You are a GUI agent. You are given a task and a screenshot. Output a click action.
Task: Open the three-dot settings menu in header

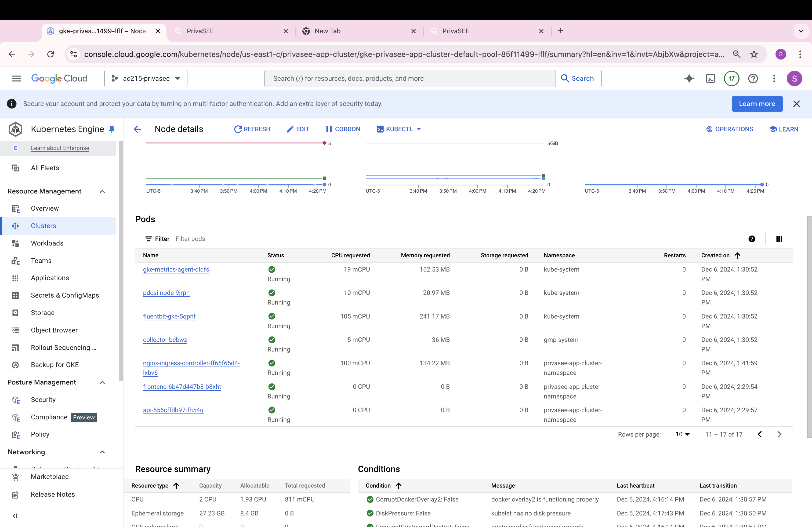pos(774,78)
